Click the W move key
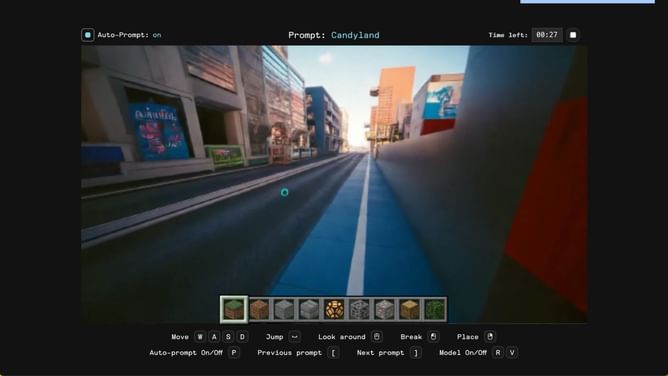Image resolution: width=668 pixels, height=376 pixels. click(x=200, y=337)
